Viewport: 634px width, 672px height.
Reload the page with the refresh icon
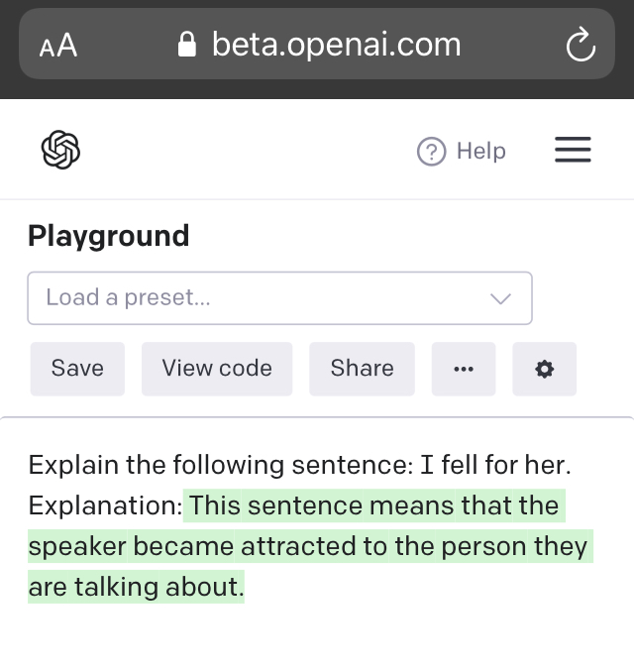click(579, 45)
